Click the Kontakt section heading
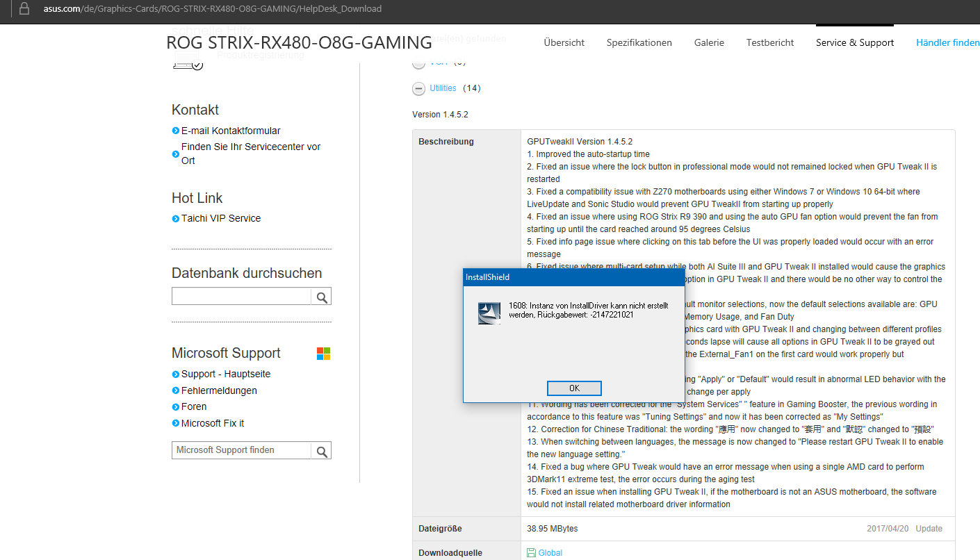 [195, 110]
